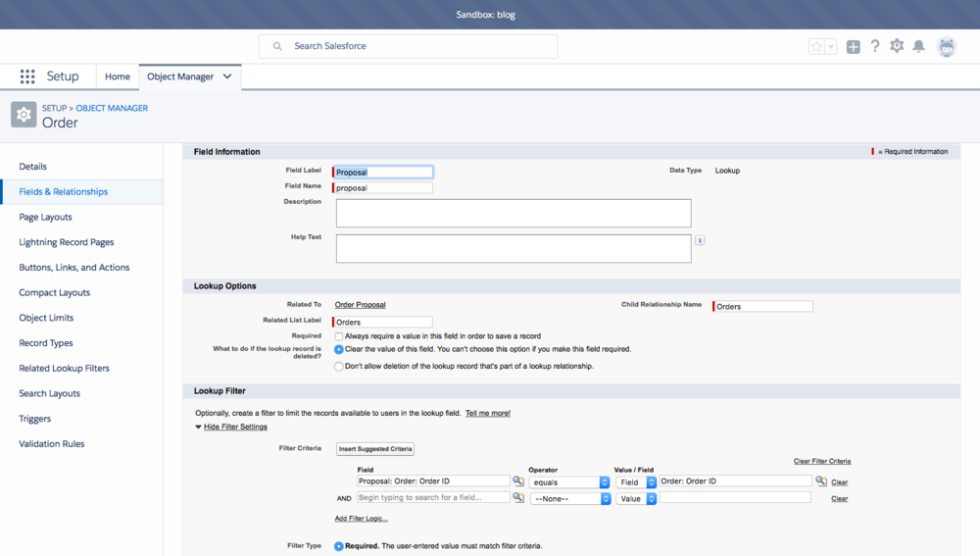The width and height of the screenshot is (980, 556).
Task: Click the Description text area
Action: coord(514,213)
